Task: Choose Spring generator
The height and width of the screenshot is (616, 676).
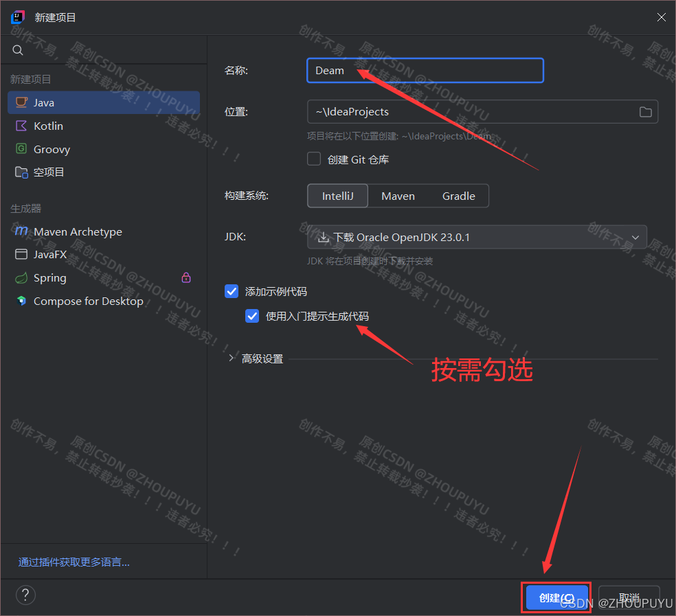Action: [104, 278]
